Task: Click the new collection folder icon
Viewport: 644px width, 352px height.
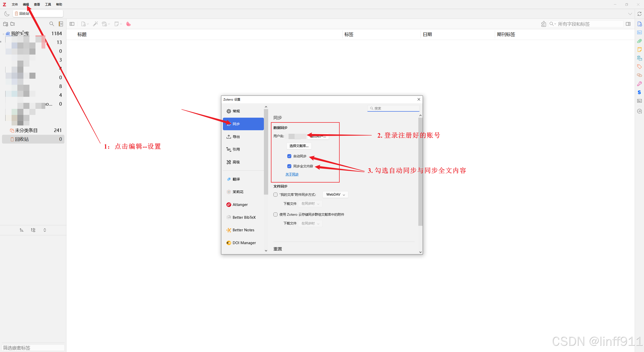Action: (x=6, y=24)
